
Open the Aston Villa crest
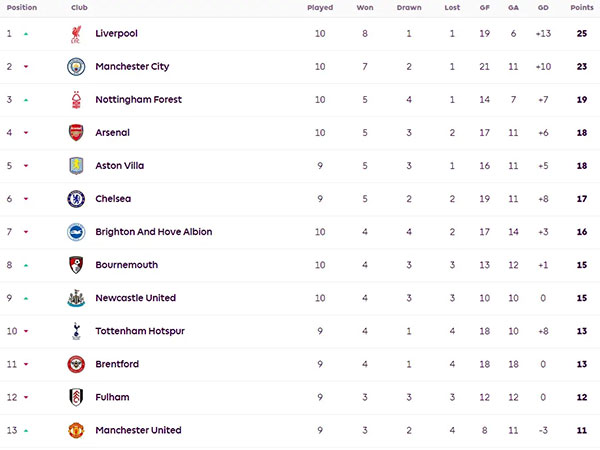(76, 166)
